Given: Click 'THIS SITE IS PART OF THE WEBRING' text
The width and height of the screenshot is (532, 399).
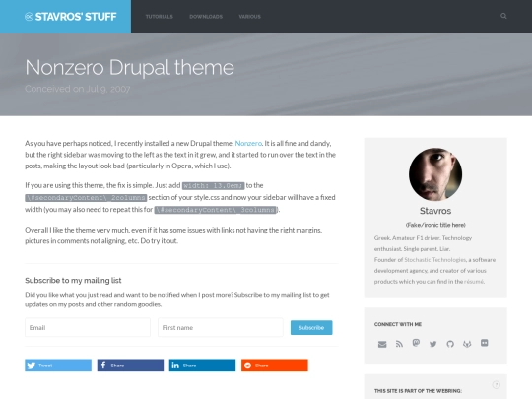Looking at the screenshot, I should (418, 391).
